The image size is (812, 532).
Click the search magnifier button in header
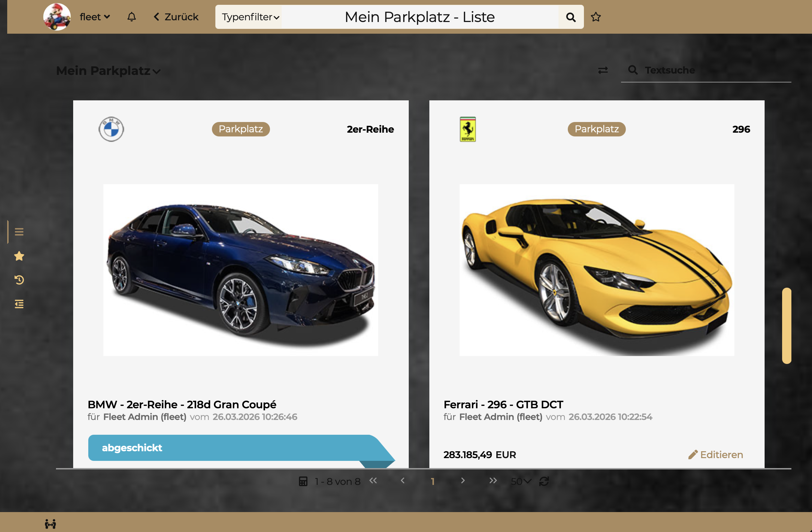[571, 17]
